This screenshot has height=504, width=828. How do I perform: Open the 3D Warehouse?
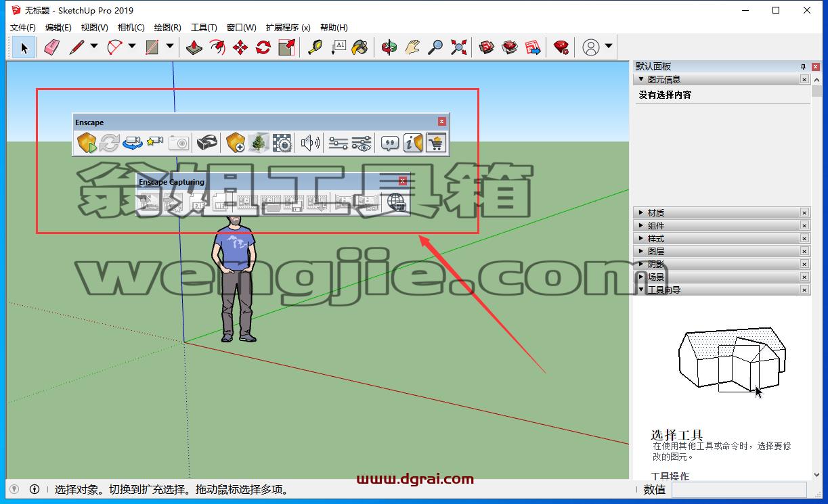[487, 47]
